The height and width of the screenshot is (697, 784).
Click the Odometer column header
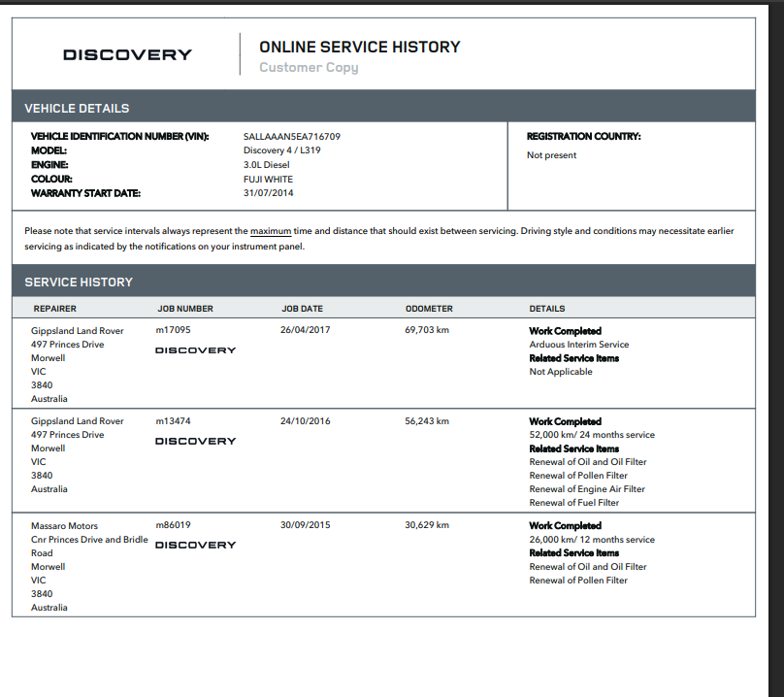click(x=429, y=309)
